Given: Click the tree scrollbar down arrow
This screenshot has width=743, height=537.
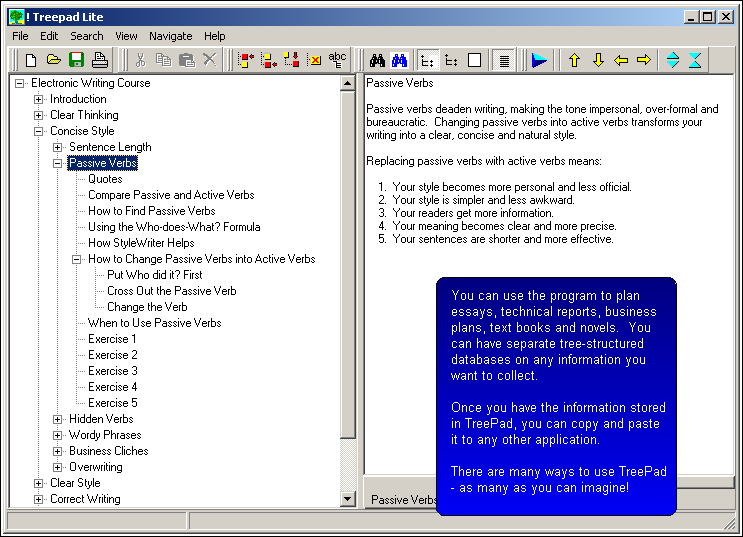Looking at the screenshot, I should point(348,499).
